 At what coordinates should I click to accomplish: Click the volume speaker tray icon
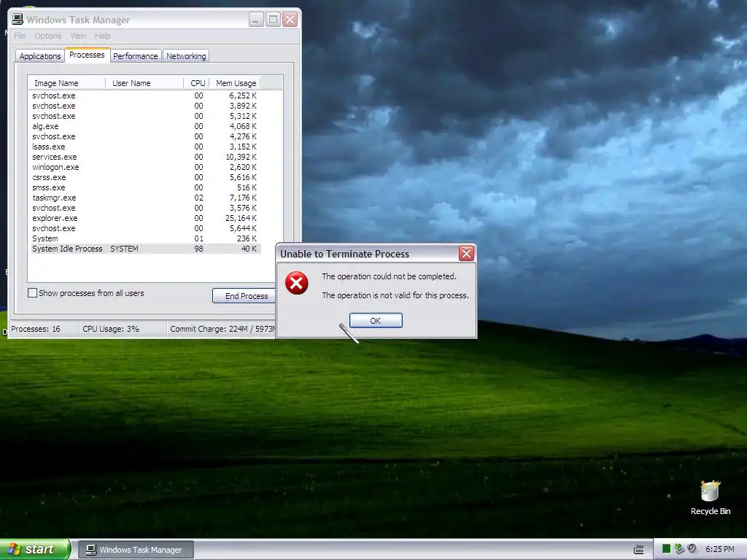(692, 549)
